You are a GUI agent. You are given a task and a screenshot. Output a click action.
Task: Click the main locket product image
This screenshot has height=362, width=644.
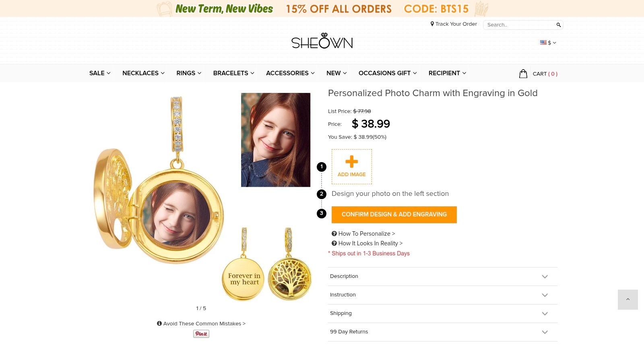161,201
